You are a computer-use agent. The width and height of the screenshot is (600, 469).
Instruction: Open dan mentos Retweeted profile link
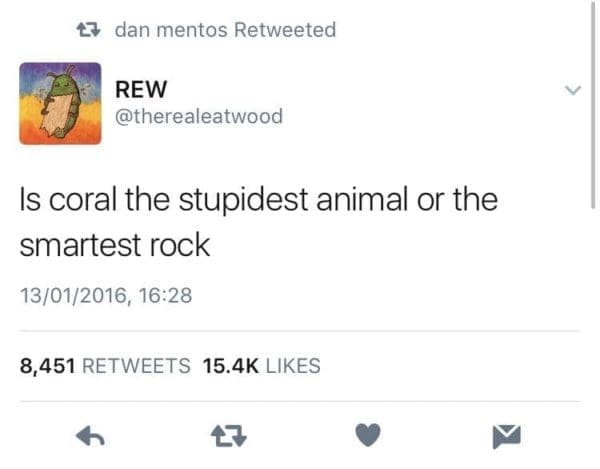pyautogui.click(x=225, y=30)
